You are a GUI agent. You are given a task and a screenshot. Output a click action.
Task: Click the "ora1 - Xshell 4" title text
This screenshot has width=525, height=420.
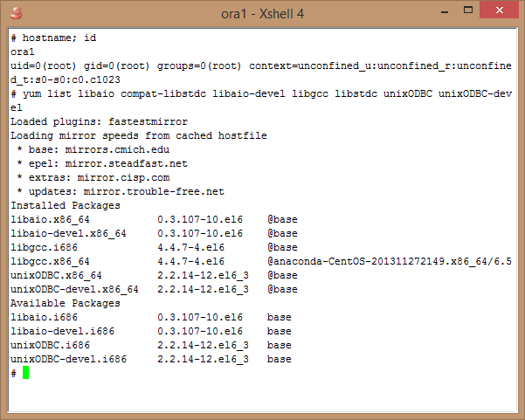coord(263,13)
